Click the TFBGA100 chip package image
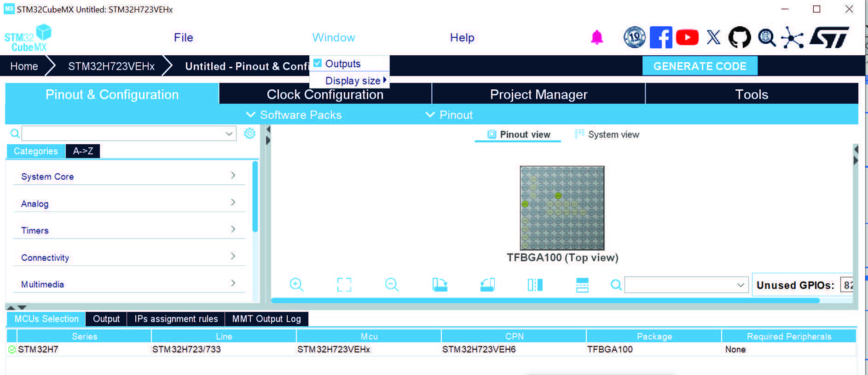The height and width of the screenshot is (375, 868). coord(562,208)
